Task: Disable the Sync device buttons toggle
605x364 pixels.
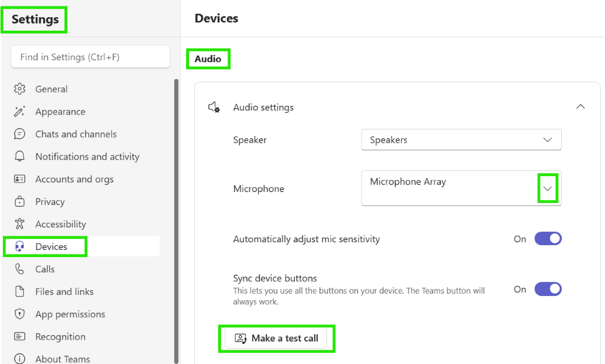Action: [x=548, y=289]
